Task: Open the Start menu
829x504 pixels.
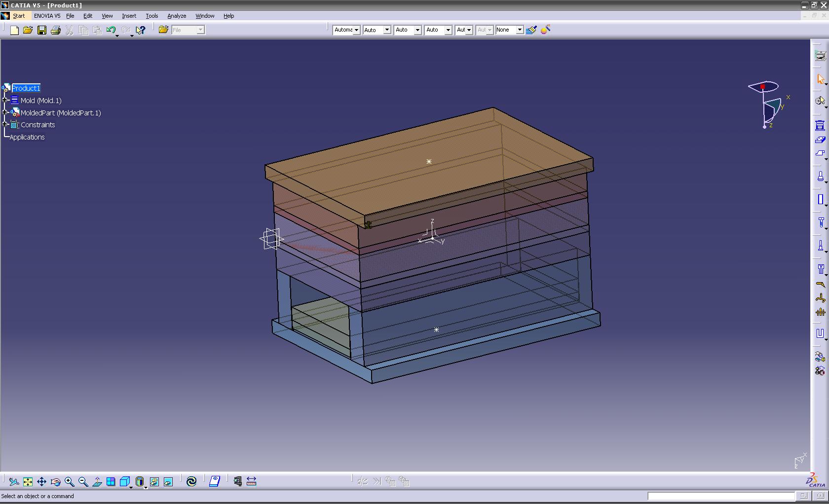Action: [x=19, y=16]
